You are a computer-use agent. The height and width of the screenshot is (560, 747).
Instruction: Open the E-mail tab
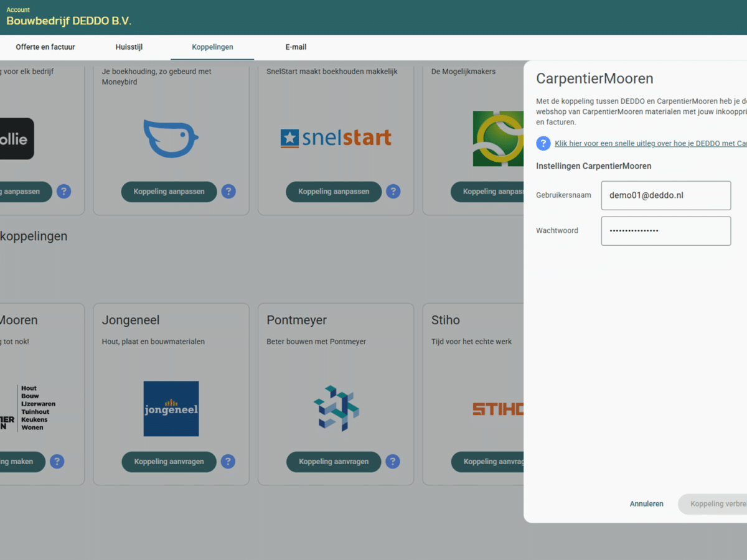[296, 47]
